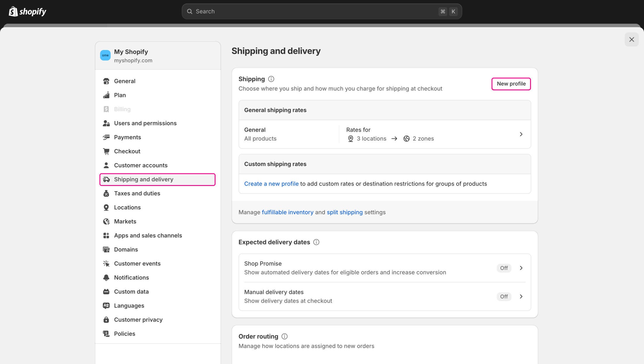This screenshot has height=364, width=644.
Task: Open the General settings menu item
Action: coord(157,81)
